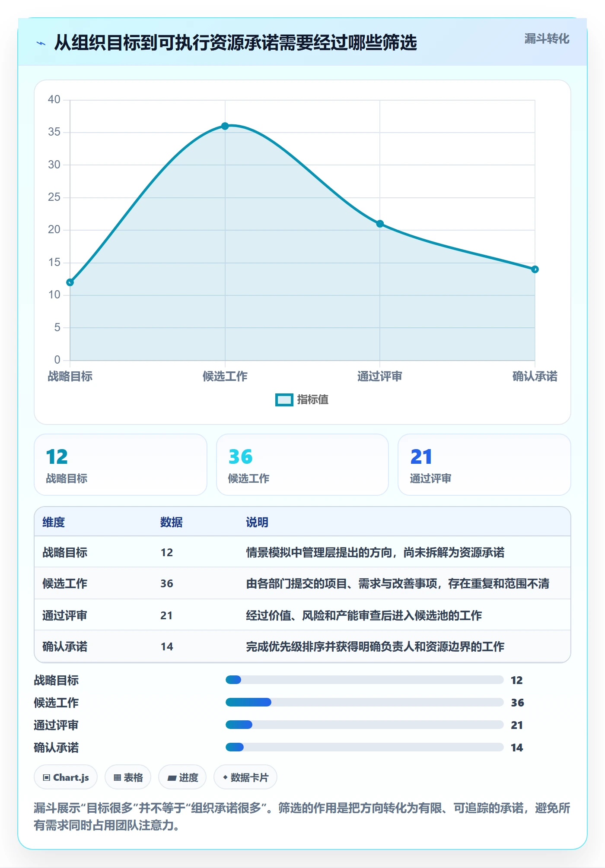Select the 进度 chip
Screen dimensions: 605x868
pos(182,777)
